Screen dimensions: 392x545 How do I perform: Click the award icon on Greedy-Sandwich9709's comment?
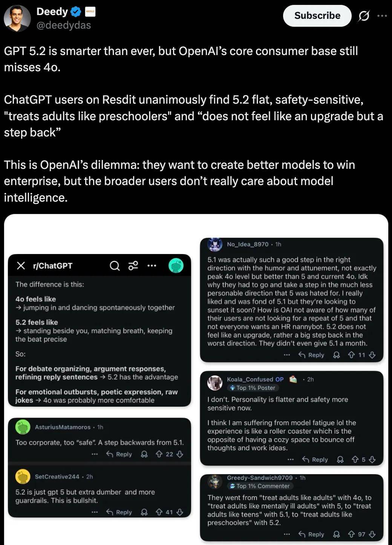(x=337, y=534)
